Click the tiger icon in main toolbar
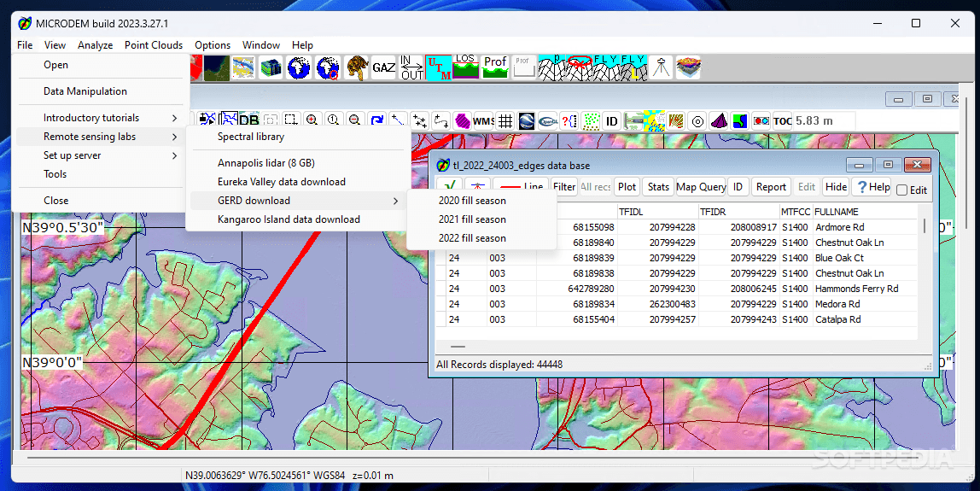980x491 pixels. pos(356,67)
